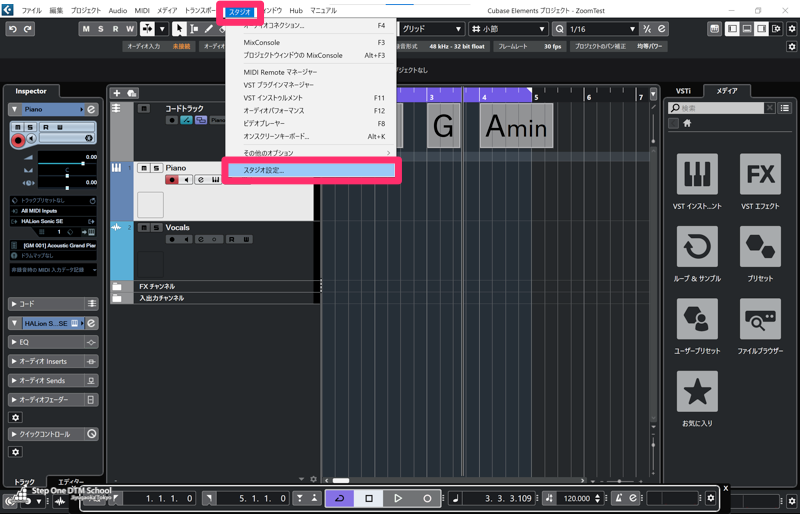The width and height of the screenshot is (800, 514).
Task: Mute the Piano track in track list
Action: [144, 168]
